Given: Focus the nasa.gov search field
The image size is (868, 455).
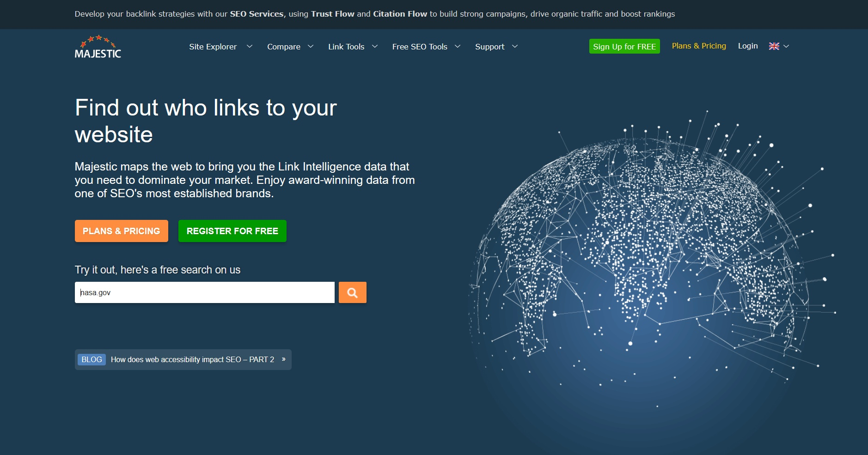Looking at the screenshot, I should click(205, 292).
